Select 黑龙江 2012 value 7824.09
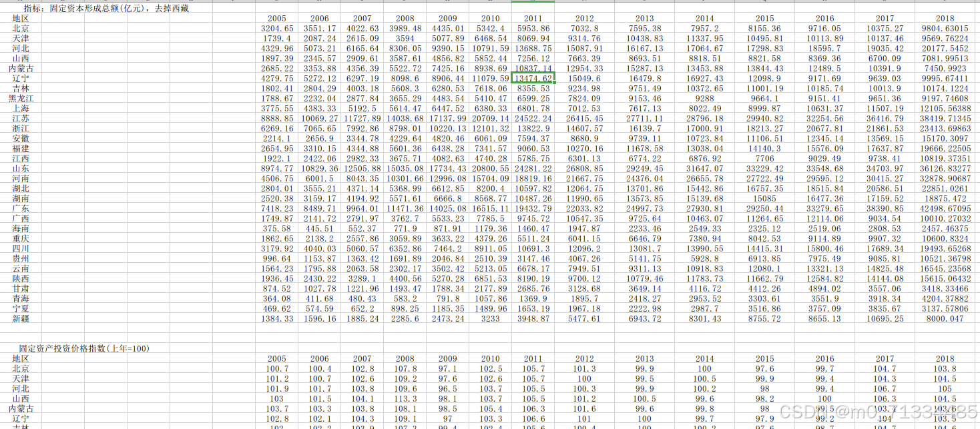 pos(585,98)
